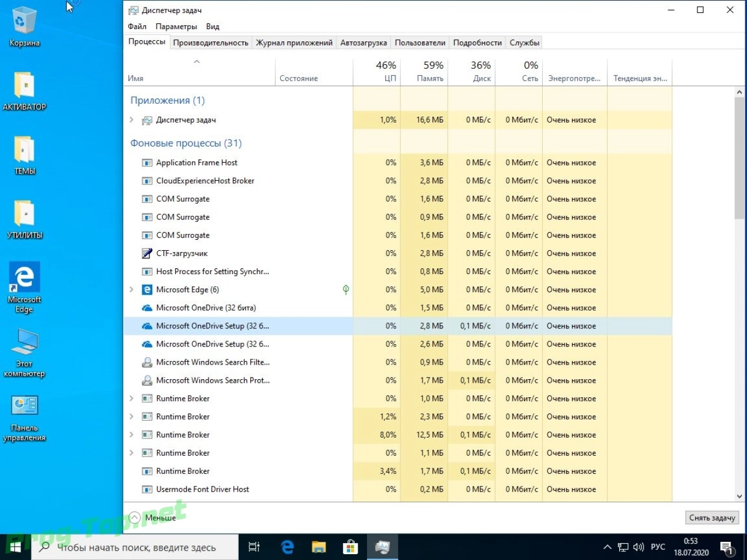The height and width of the screenshot is (560, 747).
Task: Expand the Runtime Broker row using 12,5 МБ
Action: tap(131, 435)
